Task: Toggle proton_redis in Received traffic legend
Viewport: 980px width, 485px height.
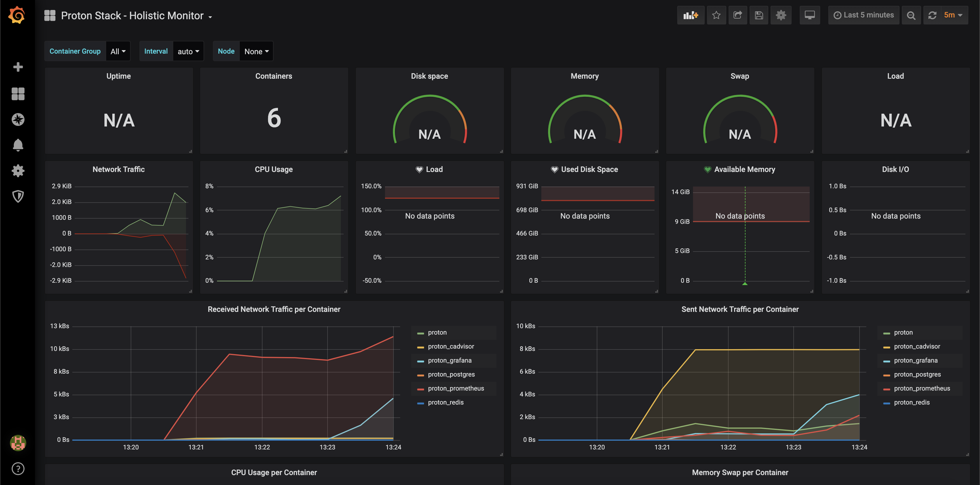Action: (445, 403)
